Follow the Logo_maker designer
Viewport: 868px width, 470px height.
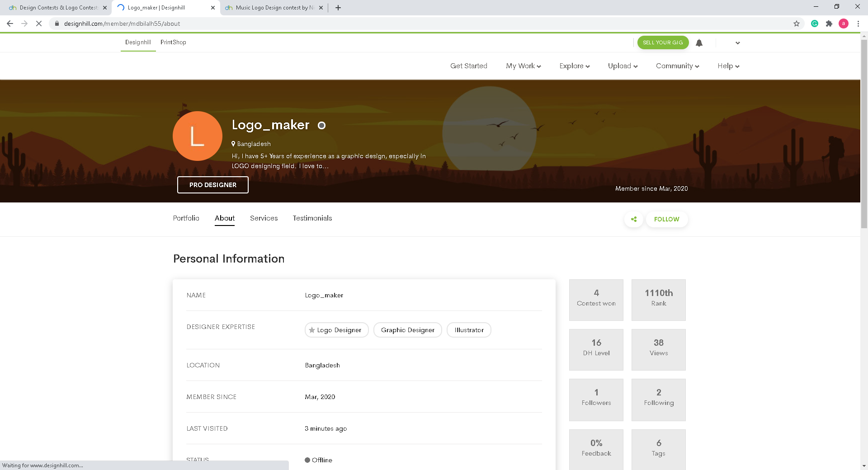[666, 219]
